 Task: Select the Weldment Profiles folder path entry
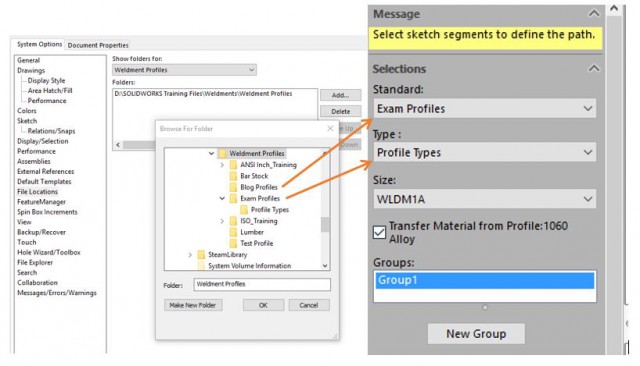(203, 94)
